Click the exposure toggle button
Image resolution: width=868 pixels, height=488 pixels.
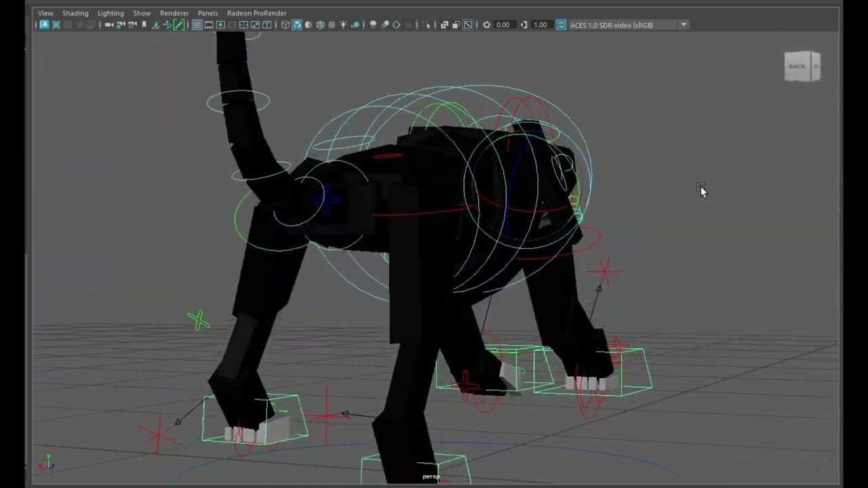point(488,24)
